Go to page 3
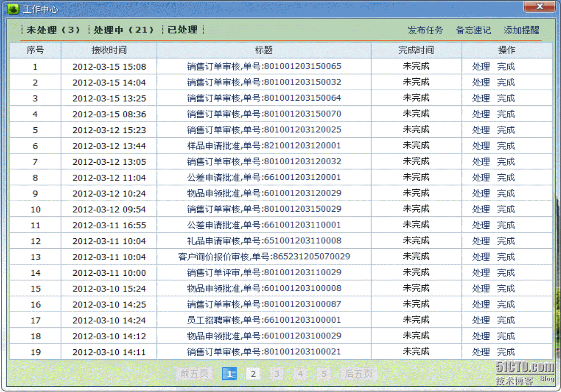 pos(276,374)
